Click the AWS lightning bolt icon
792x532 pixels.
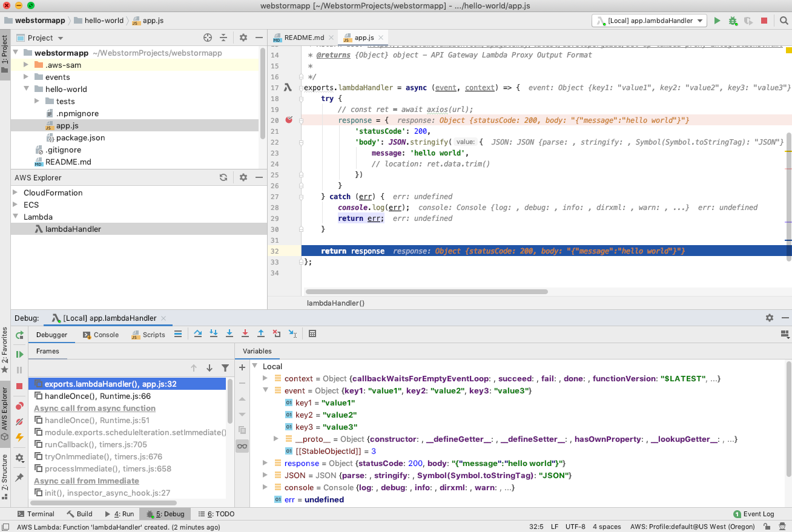19,437
